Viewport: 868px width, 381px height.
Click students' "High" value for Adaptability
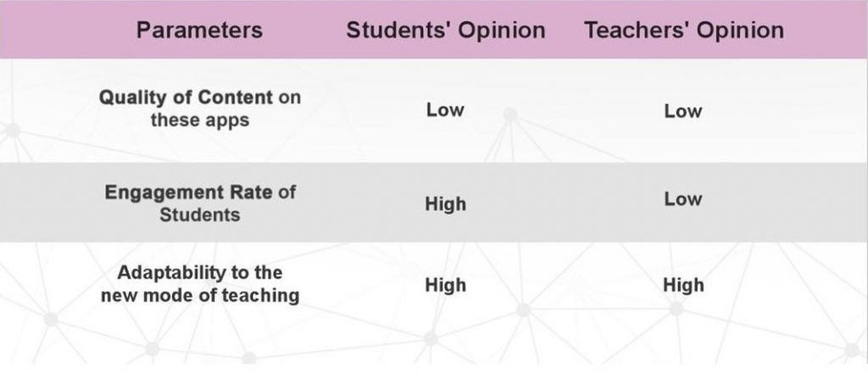tap(445, 285)
